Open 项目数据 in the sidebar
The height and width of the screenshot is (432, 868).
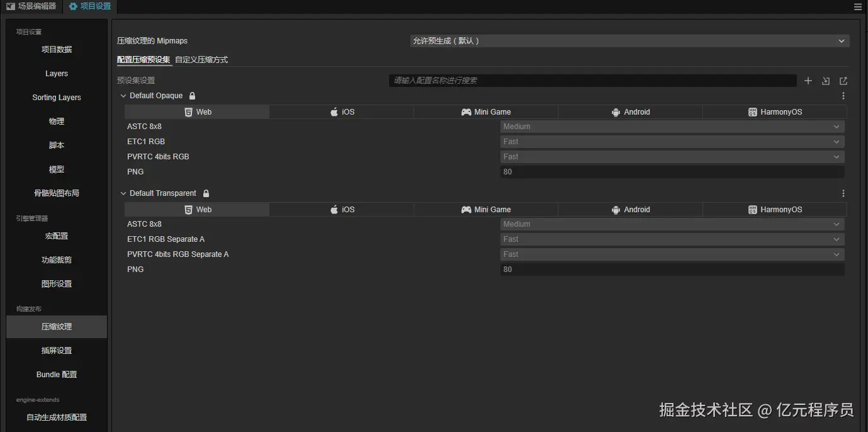pos(57,50)
